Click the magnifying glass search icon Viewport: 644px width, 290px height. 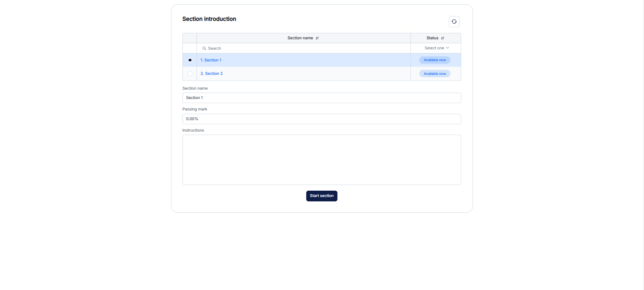(204, 48)
